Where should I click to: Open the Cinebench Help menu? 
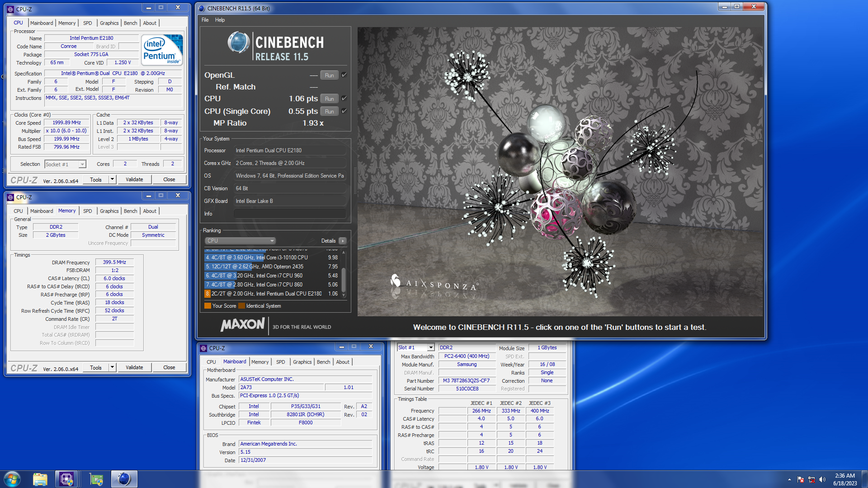pos(220,20)
